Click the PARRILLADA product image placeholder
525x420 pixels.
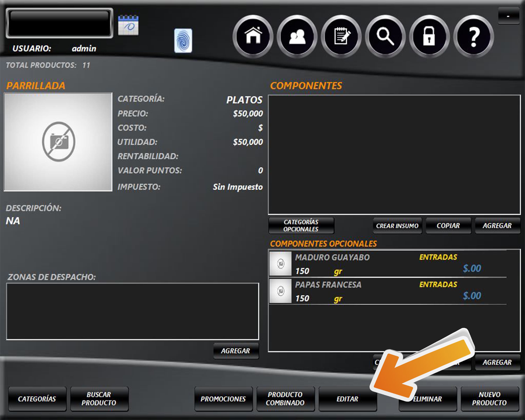click(58, 142)
